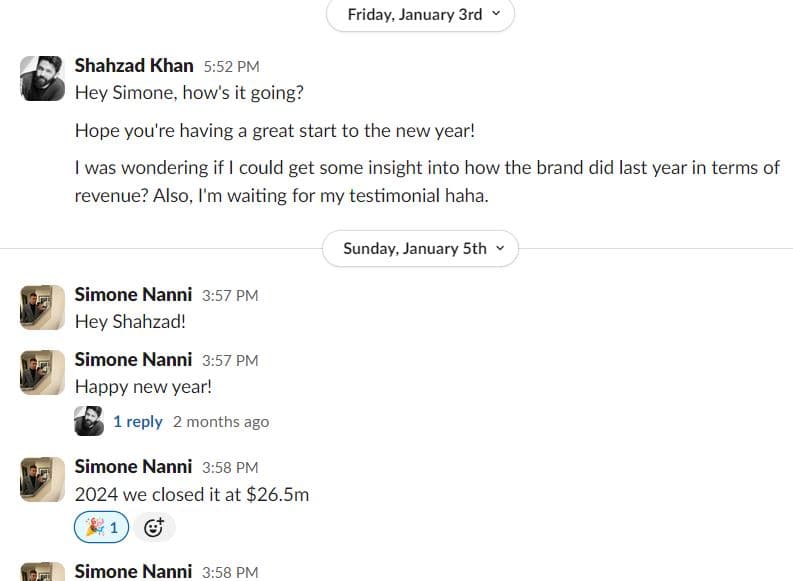Click Shahzad Khan's profile avatar
This screenshot has height=581, width=793.
coord(42,78)
